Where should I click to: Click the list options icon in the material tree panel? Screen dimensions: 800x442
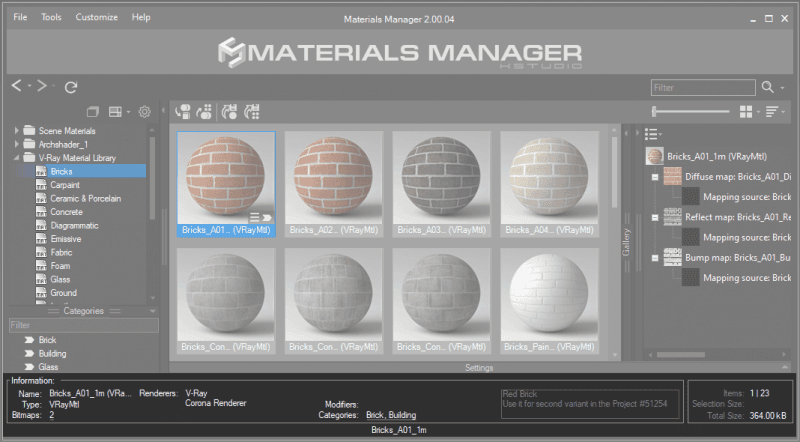651,134
